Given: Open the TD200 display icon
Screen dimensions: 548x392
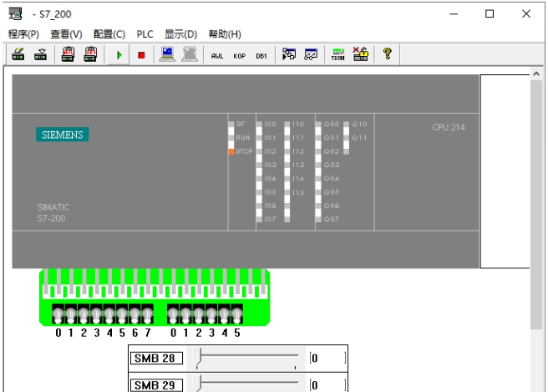Looking at the screenshot, I should click(338, 54).
